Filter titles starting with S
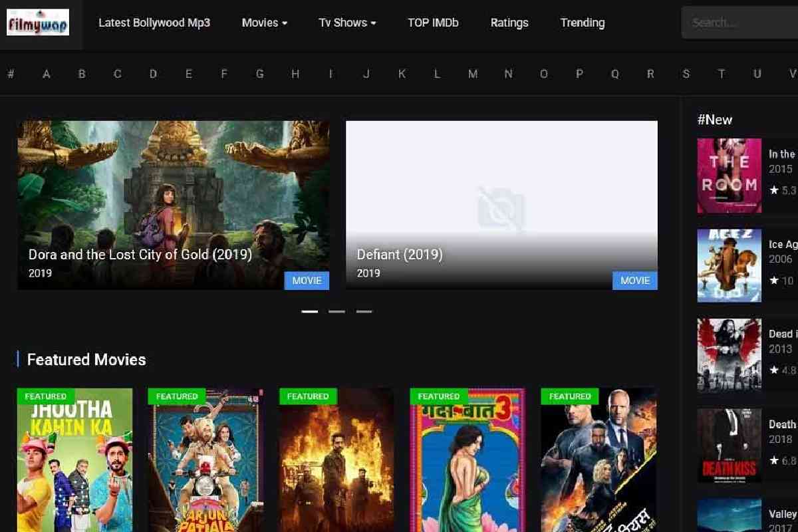Screen dimensions: 798x532 [686, 74]
